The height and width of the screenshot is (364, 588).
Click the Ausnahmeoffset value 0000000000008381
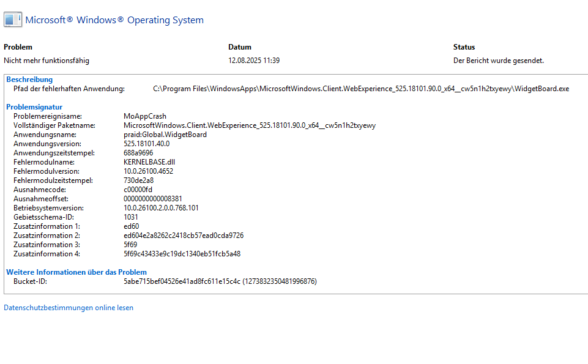coord(152,199)
